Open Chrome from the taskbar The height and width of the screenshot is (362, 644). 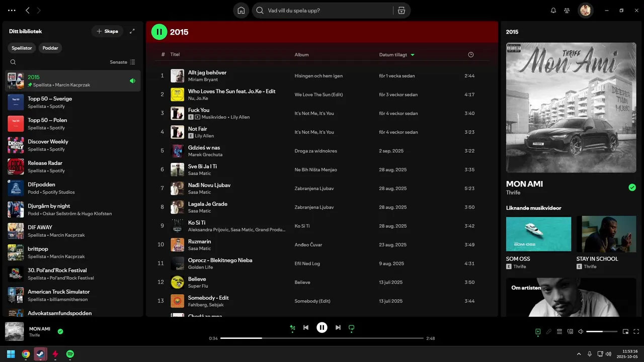coord(26,354)
